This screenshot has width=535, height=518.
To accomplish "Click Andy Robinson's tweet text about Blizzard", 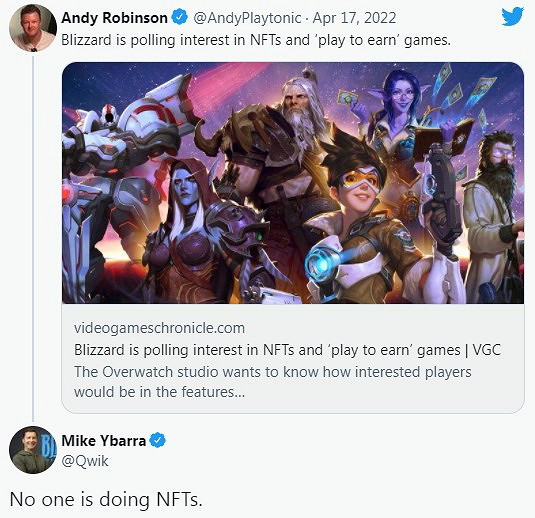I will [256, 40].
